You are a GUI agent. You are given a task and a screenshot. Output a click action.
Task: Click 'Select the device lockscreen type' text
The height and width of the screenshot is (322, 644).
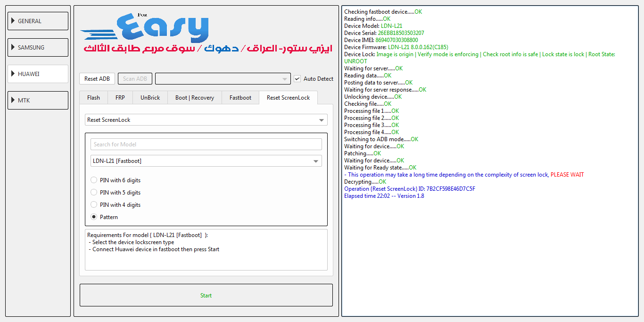click(133, 242)
